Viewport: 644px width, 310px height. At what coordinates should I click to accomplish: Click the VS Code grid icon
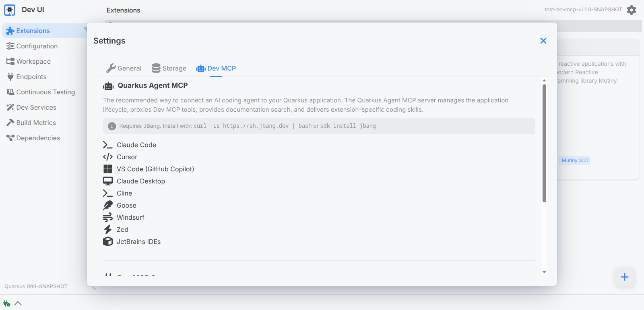pyautogui.click(x=108, y=169)
